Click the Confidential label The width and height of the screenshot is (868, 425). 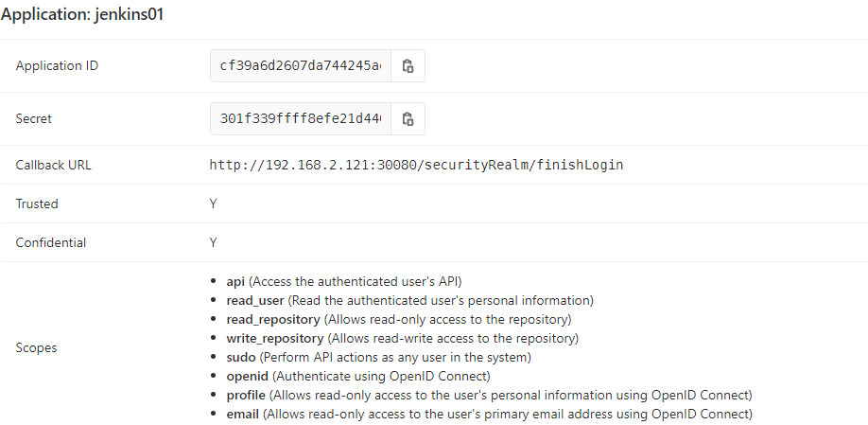coord(51,242)
